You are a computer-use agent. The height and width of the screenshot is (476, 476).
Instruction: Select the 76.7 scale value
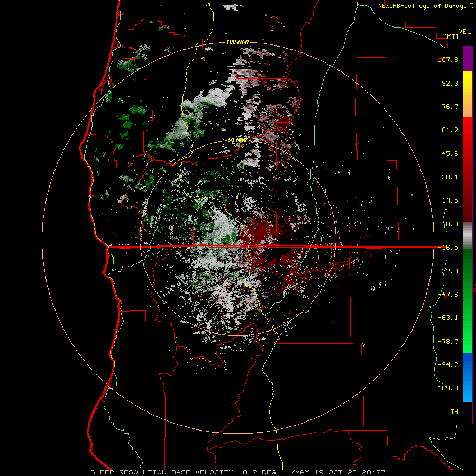[x=450, y=106]
